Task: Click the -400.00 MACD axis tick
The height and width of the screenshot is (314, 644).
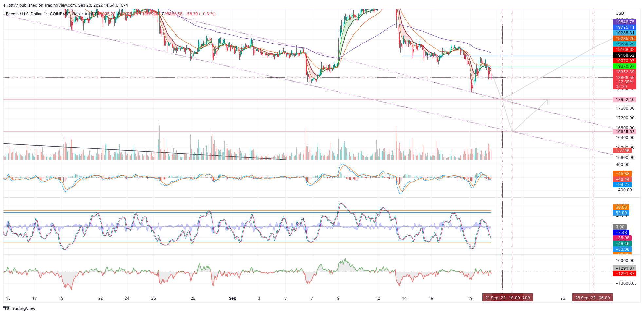Action: (x=624, y=190)
